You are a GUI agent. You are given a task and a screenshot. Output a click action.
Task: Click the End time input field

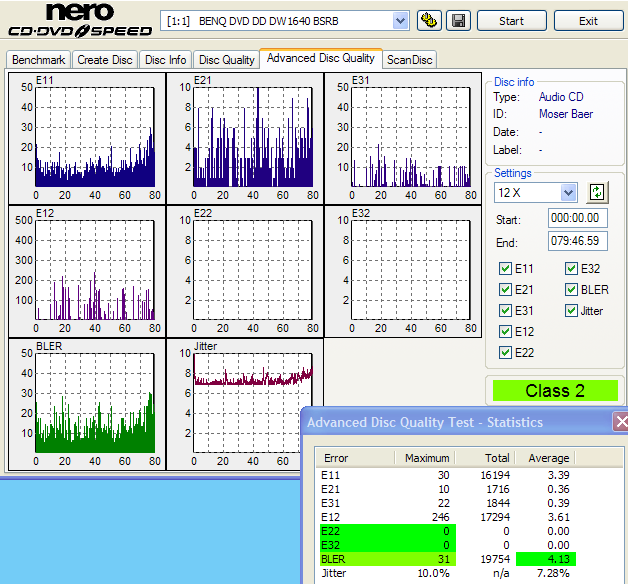click(x=577, y=242)
